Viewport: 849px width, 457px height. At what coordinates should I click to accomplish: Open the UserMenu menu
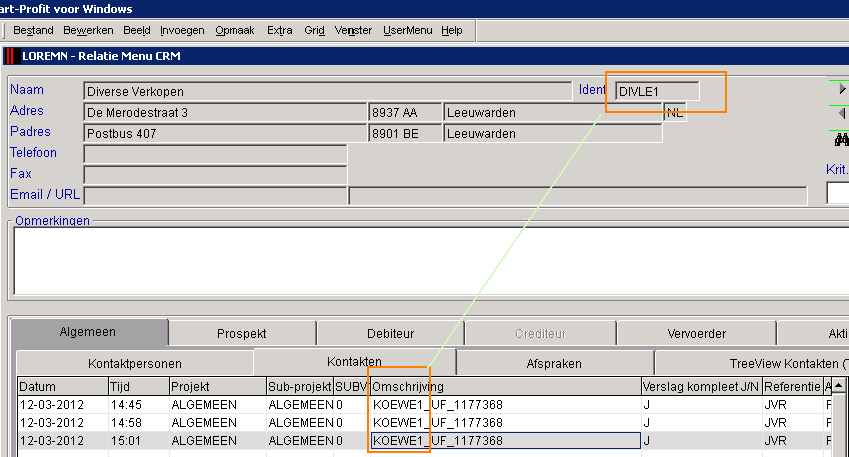407,30
